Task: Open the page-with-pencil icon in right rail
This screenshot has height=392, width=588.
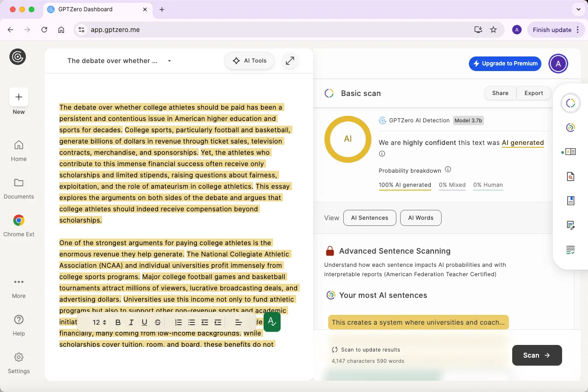Action: (571, 225)
